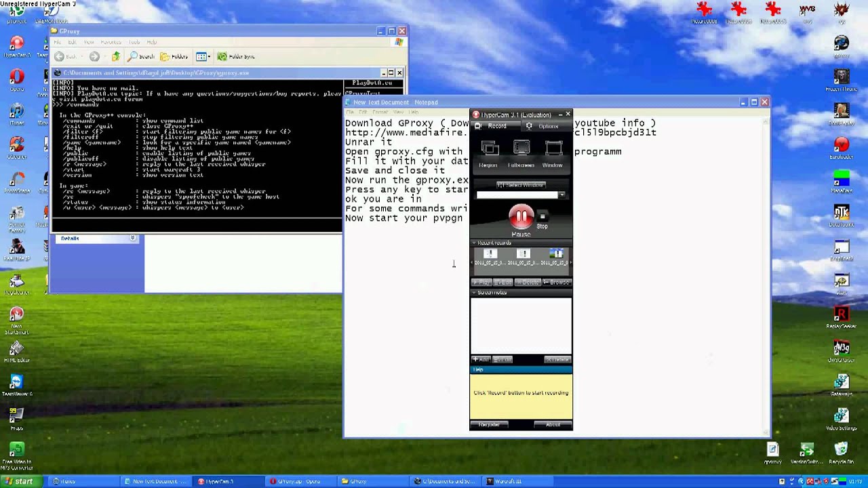Click the Forward arrow in GProxy explorer
Screen dimensions: 868x488
click(94, 57)
